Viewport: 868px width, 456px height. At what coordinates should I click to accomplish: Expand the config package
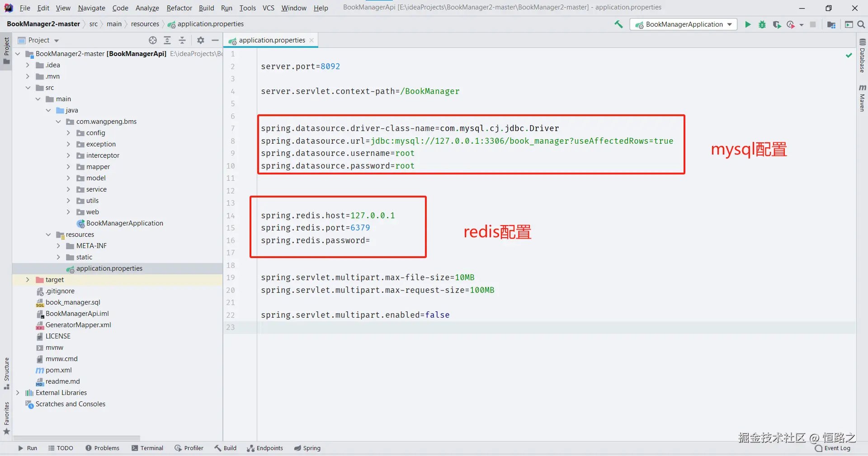click(x=68, y=133)
